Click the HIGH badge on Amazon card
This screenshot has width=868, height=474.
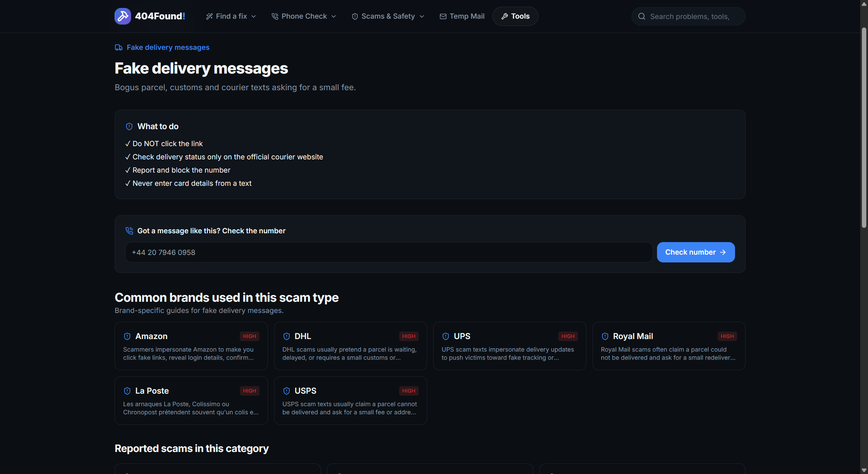pos(250,336)
